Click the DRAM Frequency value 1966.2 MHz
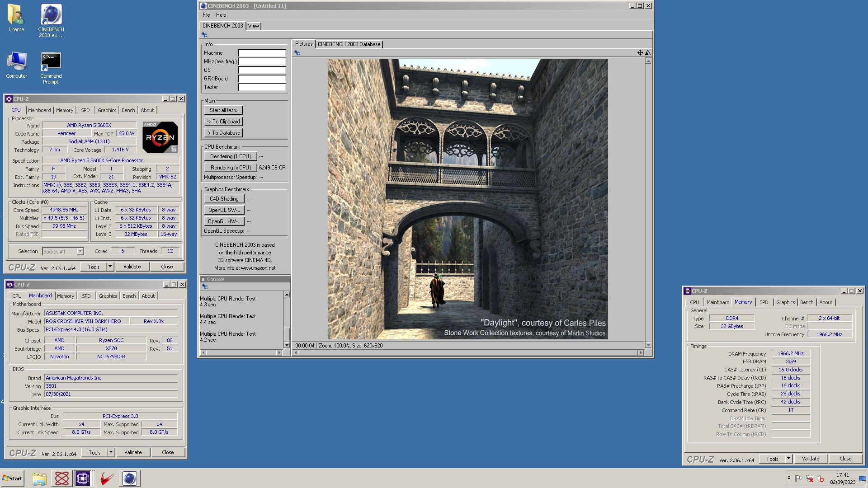Viewport: 868px width, 488px height. click(791, 353)
